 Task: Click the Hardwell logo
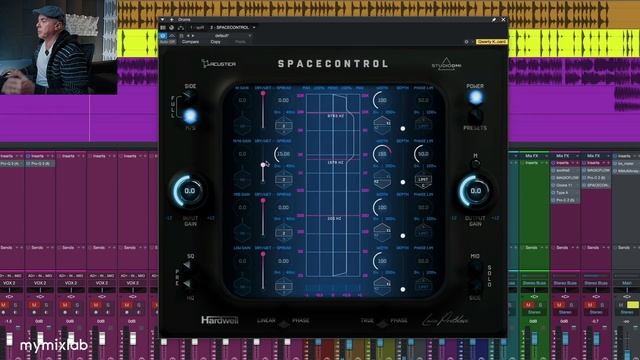220,320
